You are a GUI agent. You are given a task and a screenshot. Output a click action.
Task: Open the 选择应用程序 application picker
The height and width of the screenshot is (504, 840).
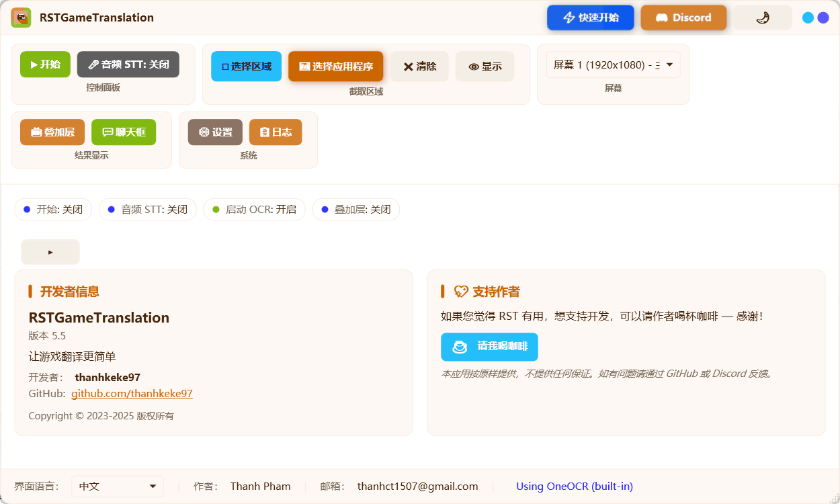(x=336, y=67)
